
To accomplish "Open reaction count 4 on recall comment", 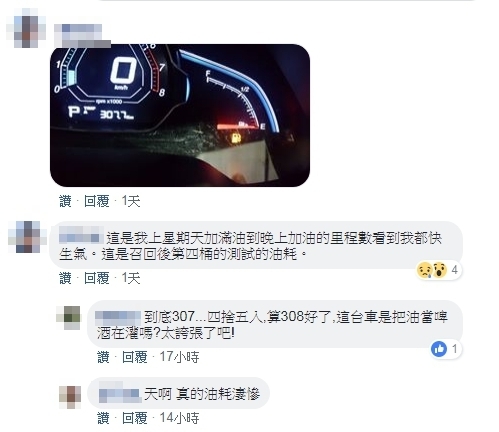I will (x=455, y=270).
